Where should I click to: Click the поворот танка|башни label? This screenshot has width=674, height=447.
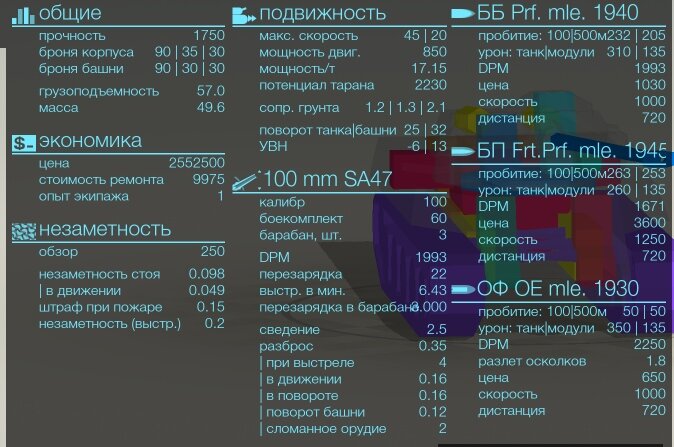328,130
